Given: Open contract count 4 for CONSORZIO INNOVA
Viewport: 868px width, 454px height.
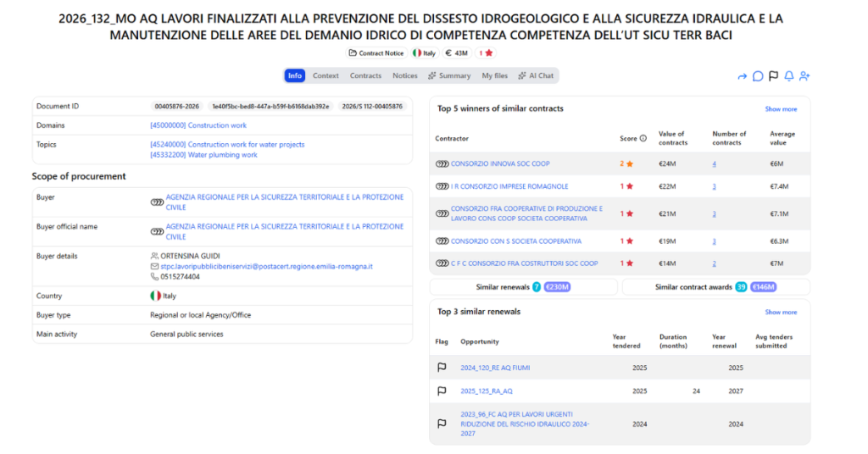Looking at the screenshot, I should click(x=714, y=163).
